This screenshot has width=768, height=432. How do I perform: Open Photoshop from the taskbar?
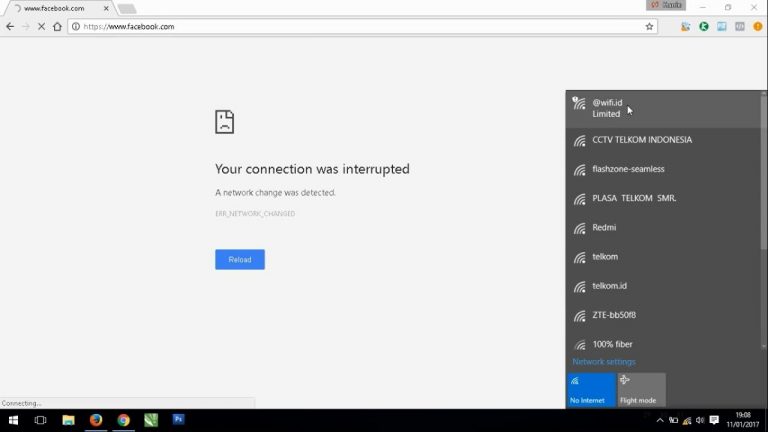click(x=178, y=420)
